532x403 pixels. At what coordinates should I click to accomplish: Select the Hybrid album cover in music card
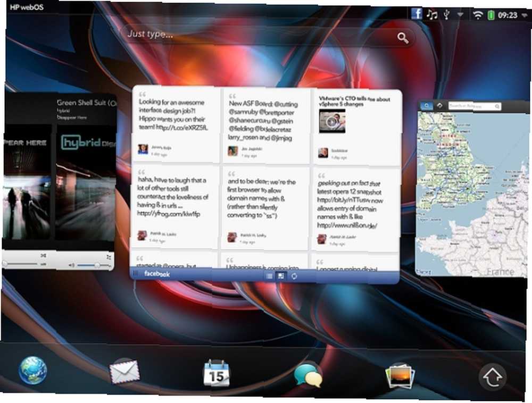coord(86,182)
